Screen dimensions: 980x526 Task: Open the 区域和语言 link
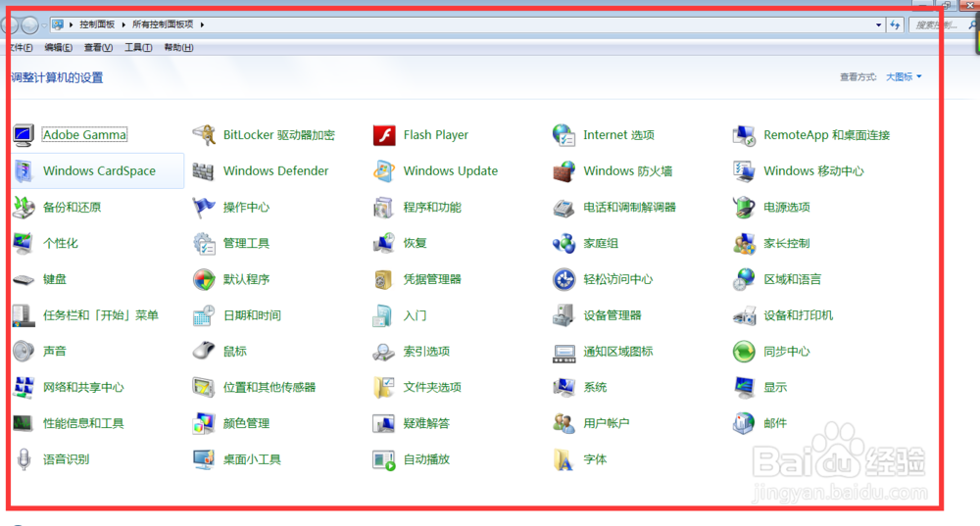point(792,279)
